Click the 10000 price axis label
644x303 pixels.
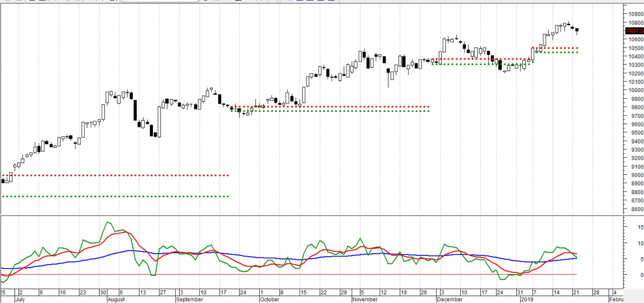pyautogui.click(x=636, y=90)
